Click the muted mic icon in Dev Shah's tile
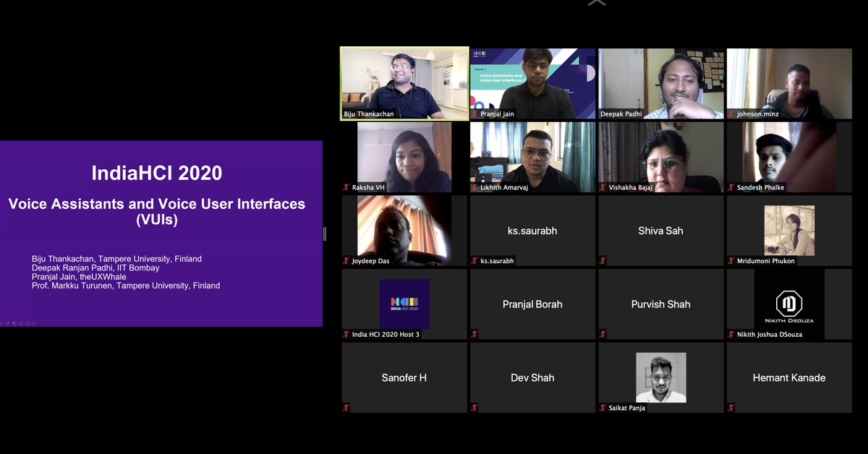 pyautogui.click(x=475, y=408)
